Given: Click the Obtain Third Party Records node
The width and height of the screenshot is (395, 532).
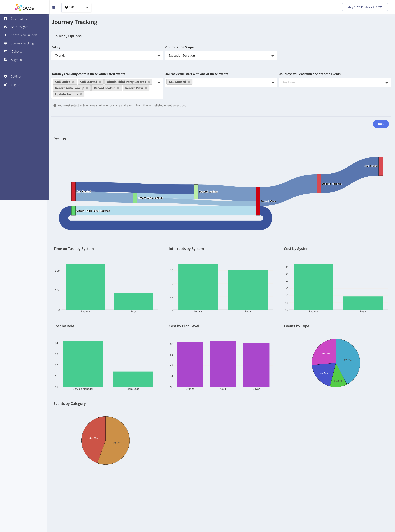Looking at the screenshot, I should (73, 211).
